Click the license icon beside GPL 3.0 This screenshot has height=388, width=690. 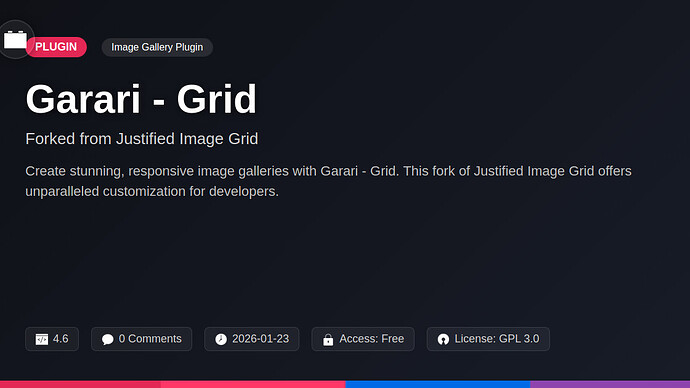443,339
